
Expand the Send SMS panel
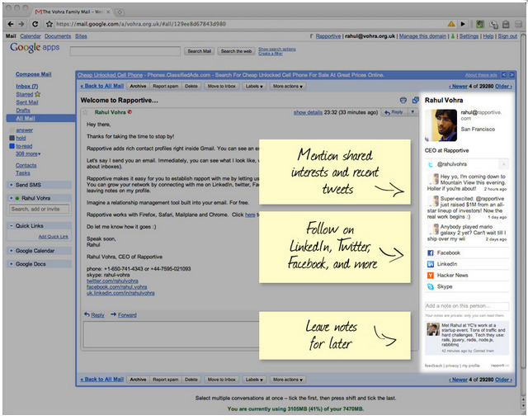pos(10,186)
